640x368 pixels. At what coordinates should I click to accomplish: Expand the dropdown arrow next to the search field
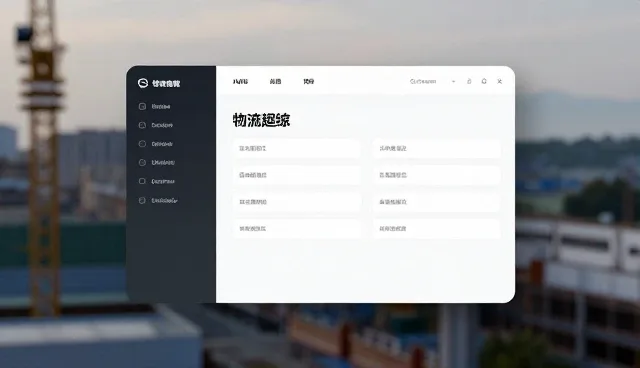coord(453,82)
